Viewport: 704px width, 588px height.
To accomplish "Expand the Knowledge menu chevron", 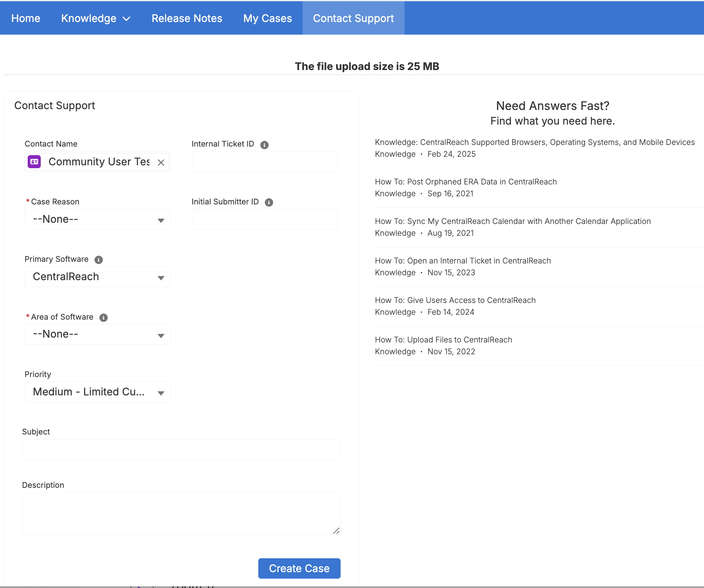I will point(127,19).
